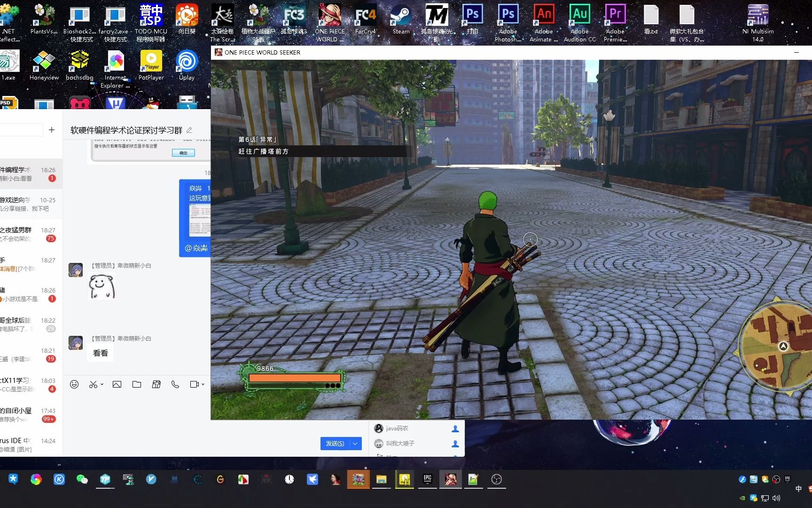Open the red packet icon in chat toolbar
This screenshot has height=508, width=812.
click(x=156, y=384)
